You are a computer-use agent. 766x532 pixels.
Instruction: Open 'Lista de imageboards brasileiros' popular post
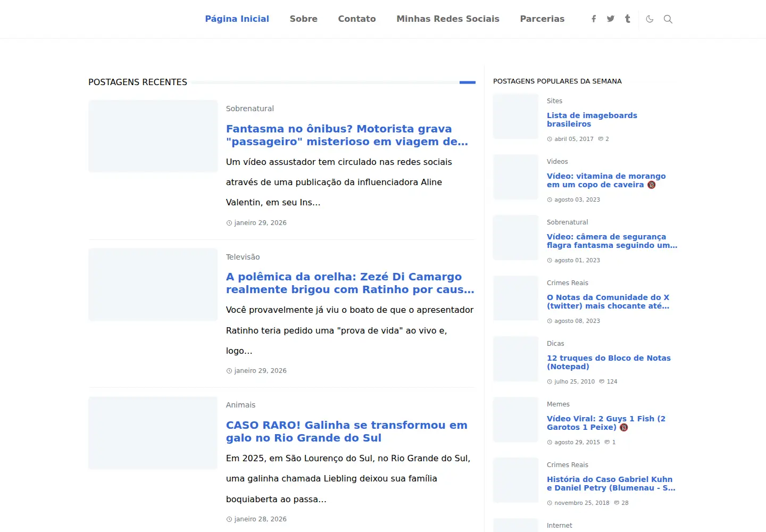point(592,120)
